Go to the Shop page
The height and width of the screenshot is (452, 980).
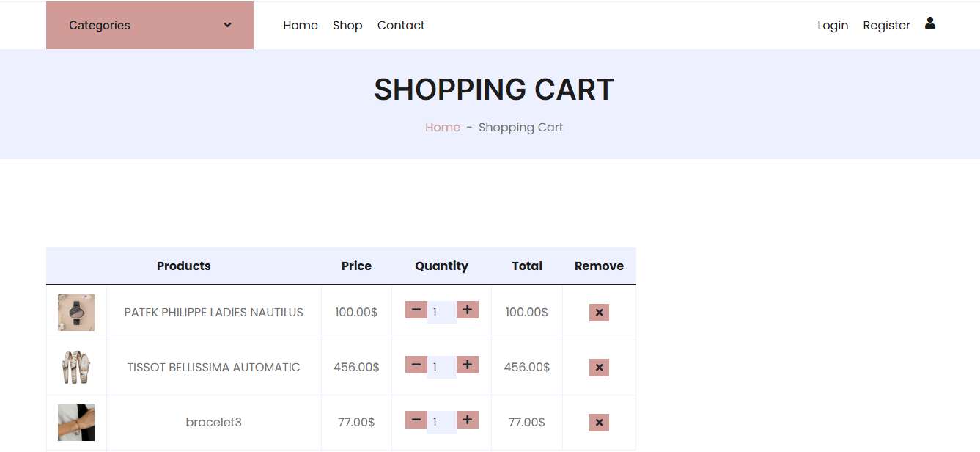[x=347, y=26]
